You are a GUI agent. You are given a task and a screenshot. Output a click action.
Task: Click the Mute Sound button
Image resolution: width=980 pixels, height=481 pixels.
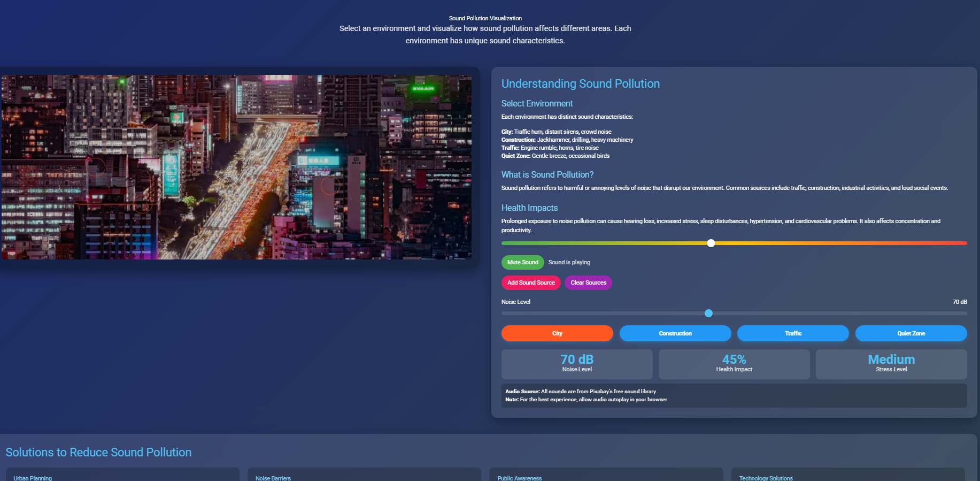(x=522, y=262)
